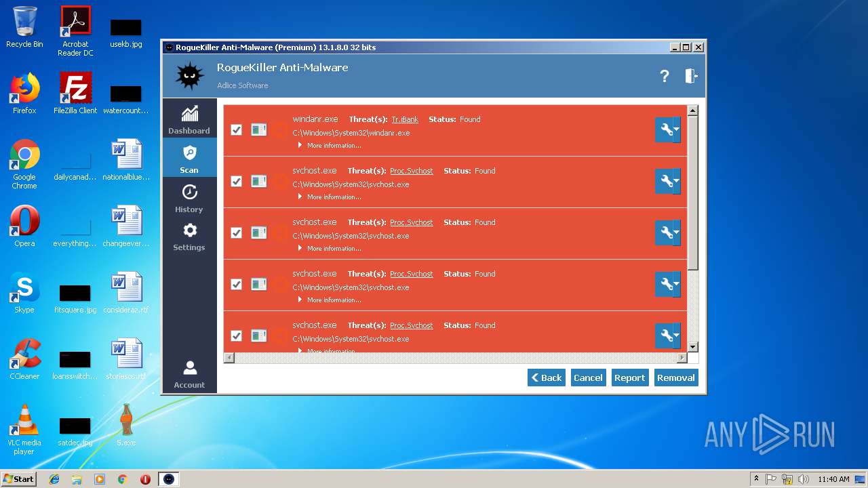Viewport: 868px width, 488px height.
Task: Open the wrench dropdown of the first svchost.exe row
Action: (x=667, y=181)
